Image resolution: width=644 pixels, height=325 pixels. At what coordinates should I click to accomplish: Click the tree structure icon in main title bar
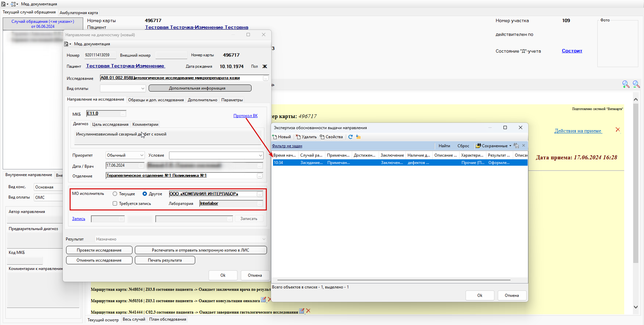13,4
